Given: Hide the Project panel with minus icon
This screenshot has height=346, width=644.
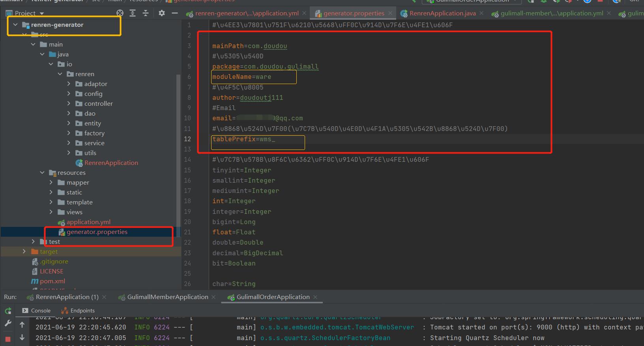Looking at the screenshot, I should pyautogui.click(x=175, y=13).
